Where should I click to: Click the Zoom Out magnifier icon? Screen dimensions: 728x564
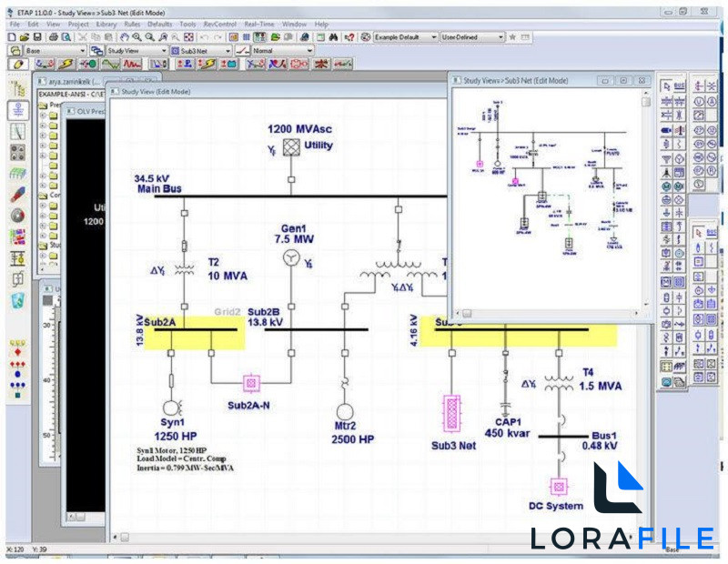[149, 36]
